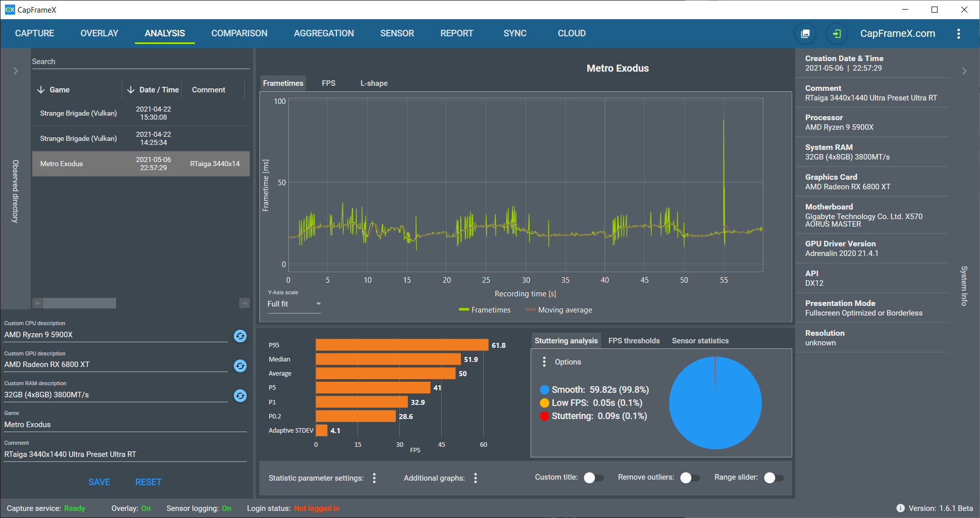Open Stuttering analysis Options menu
The width and height of the screenshot is (980, 518).
(544, 362)
